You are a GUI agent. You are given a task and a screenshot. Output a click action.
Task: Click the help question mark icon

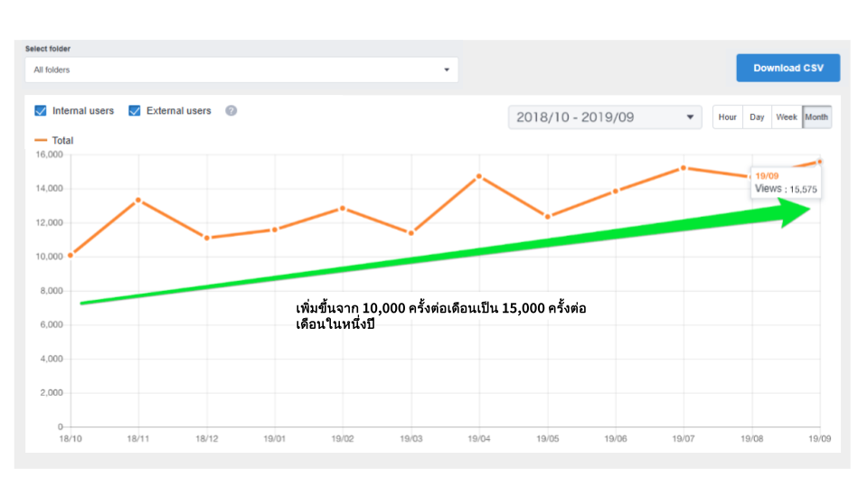231,111
